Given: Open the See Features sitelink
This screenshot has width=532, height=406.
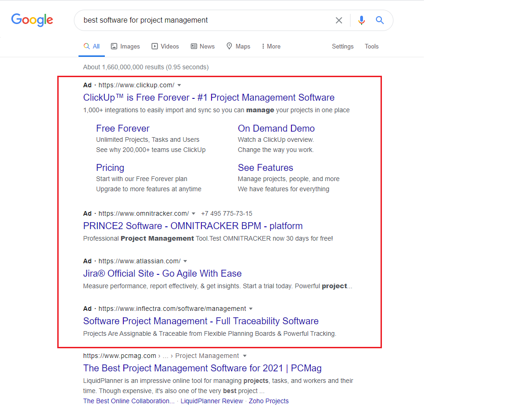Looking at the screenshot, I should (x=266, y=168).
